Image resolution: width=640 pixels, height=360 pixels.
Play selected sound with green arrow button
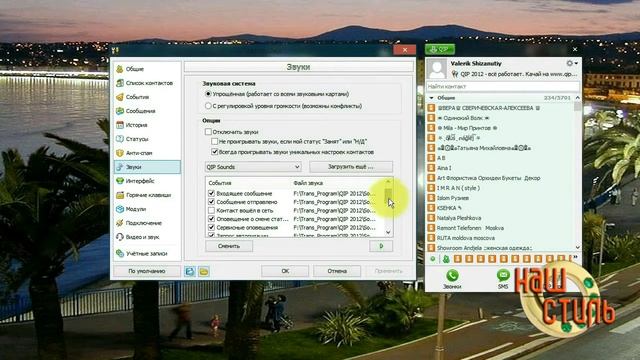pyautogui.click(x=381, y=246)
